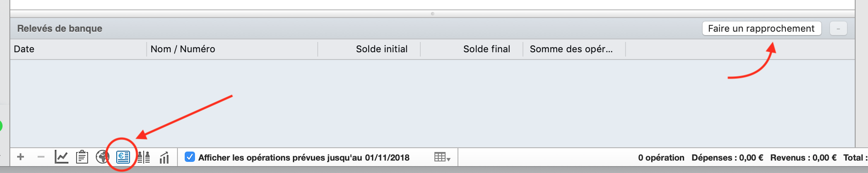Click the two people icon
This screenshot has height=173, width=868.
(144, 157)
